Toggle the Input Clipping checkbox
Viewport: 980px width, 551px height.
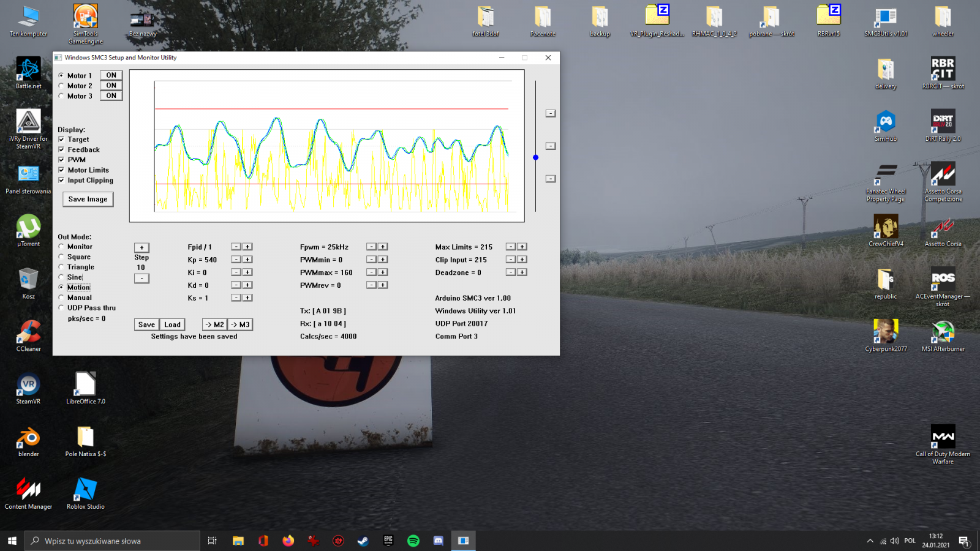pyautogui.click(x=61, y=181)
